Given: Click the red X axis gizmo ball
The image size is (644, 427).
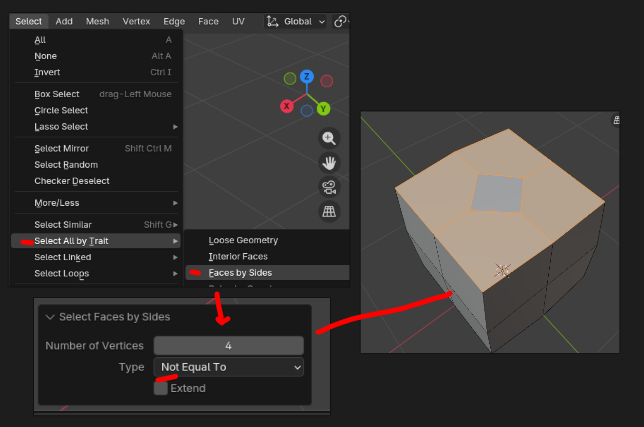Looking at the screenshot, I should coord(287,105).
